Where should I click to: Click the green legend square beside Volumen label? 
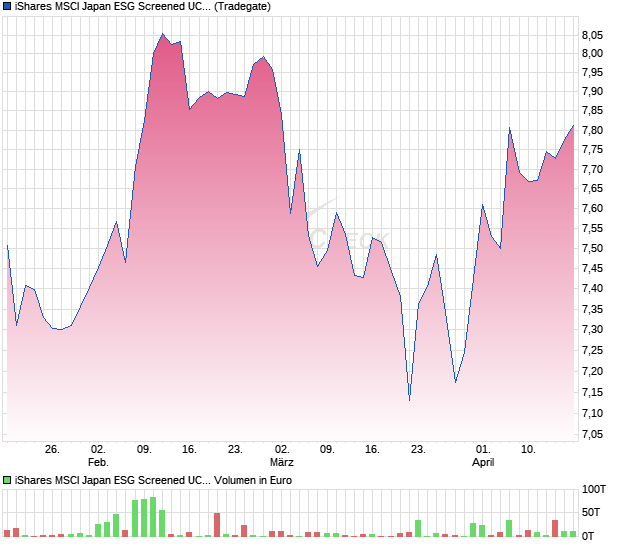[x=7, y=480]
